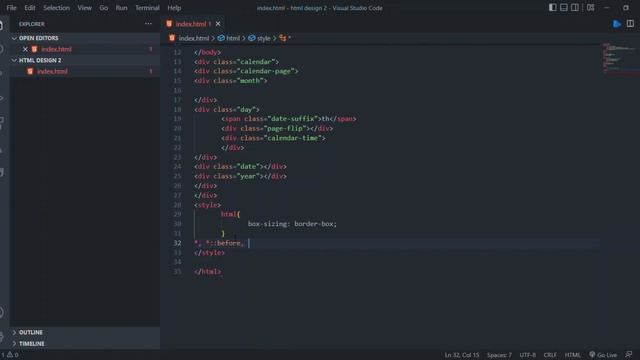Click html breadcrumb item

[233, 38]
